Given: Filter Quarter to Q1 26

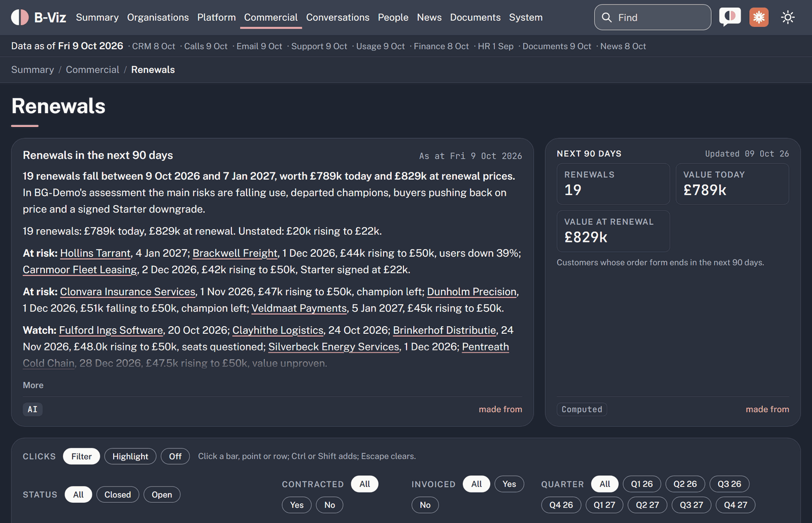Looking at the screenshot, I should [x=642, y=484].
